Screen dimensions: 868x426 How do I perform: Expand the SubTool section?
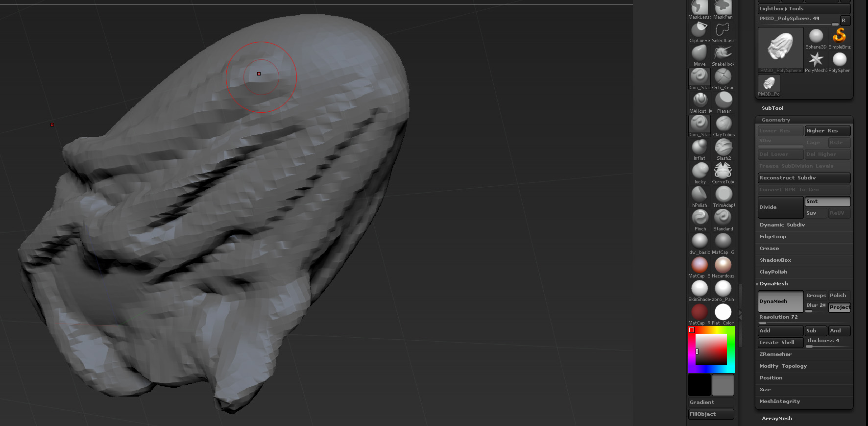coord(772,108)
